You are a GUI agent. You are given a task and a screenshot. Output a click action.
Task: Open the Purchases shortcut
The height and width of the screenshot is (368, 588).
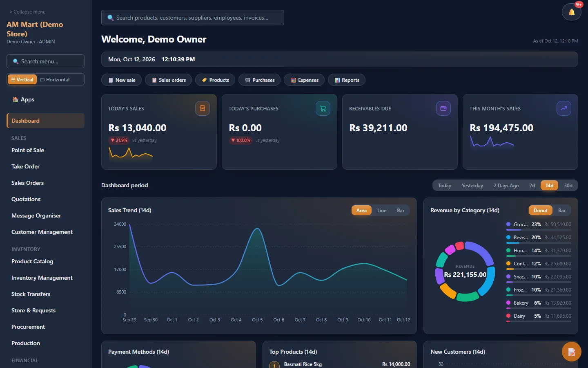point(259,80)
